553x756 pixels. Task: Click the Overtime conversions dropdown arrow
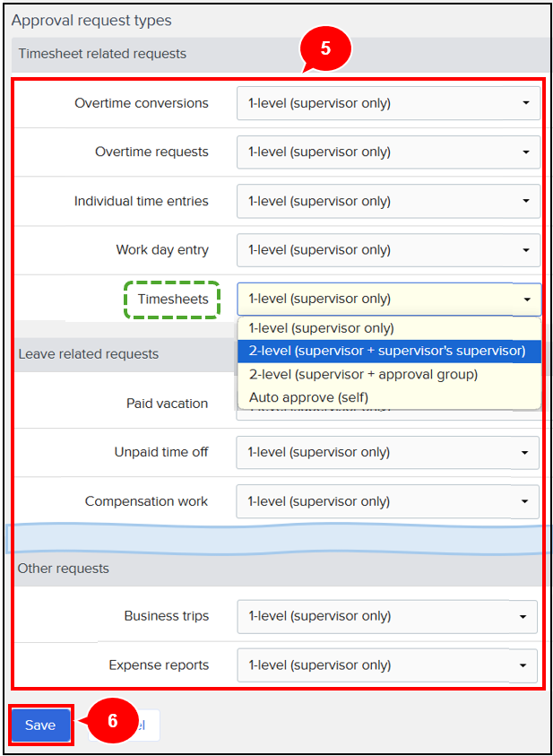coord(526,103)
